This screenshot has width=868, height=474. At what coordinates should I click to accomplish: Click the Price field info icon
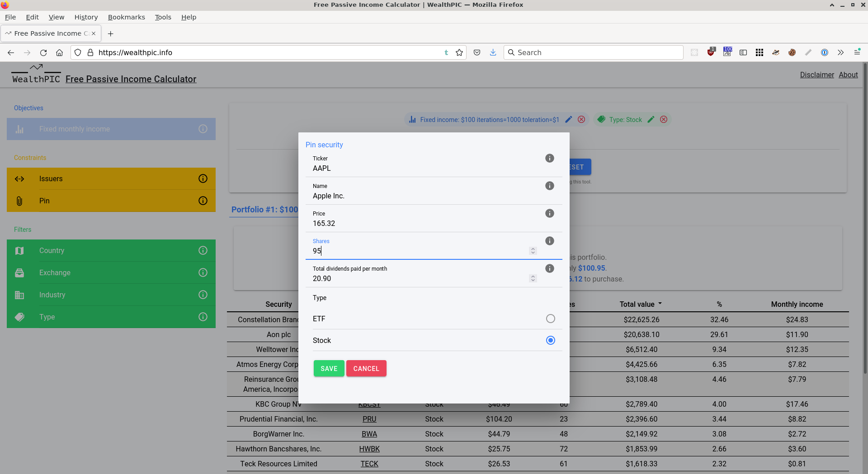(x=549, y=213)
